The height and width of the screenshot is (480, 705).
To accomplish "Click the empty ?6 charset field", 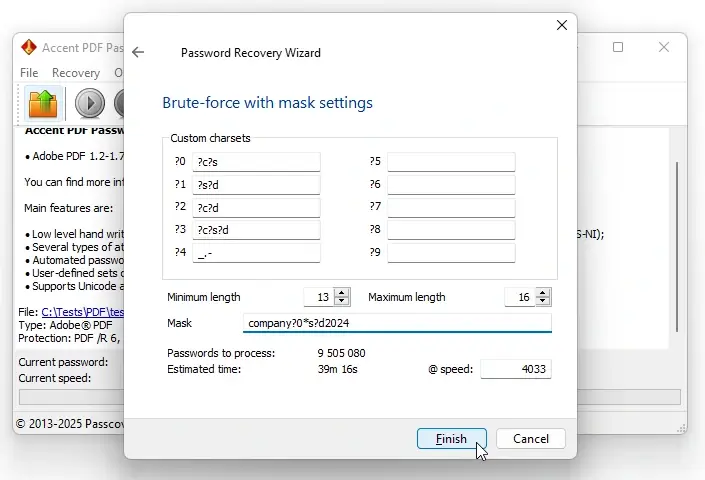I will tap(451, 185).
